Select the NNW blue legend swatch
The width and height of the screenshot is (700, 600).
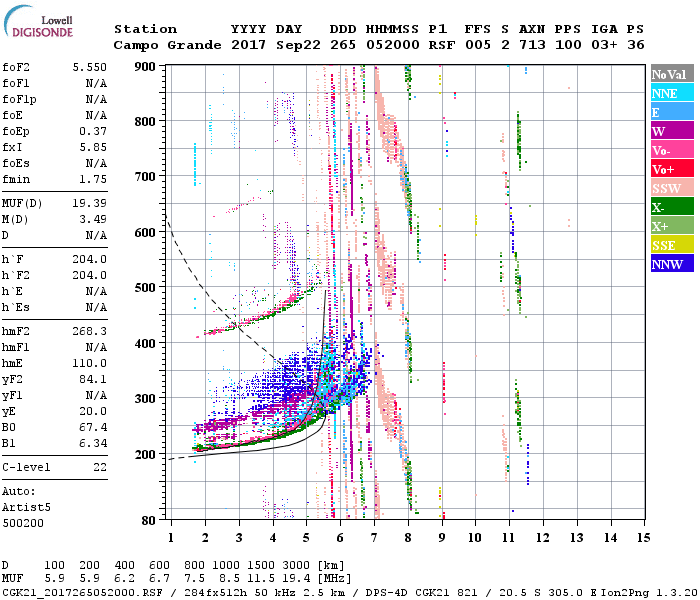(672, 263)
